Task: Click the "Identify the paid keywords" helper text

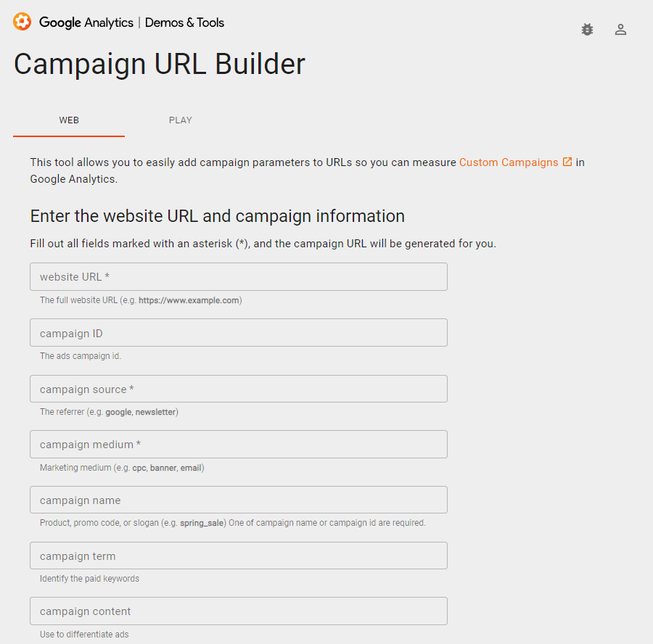Action: pyautogui.click(x=89, y=579)
